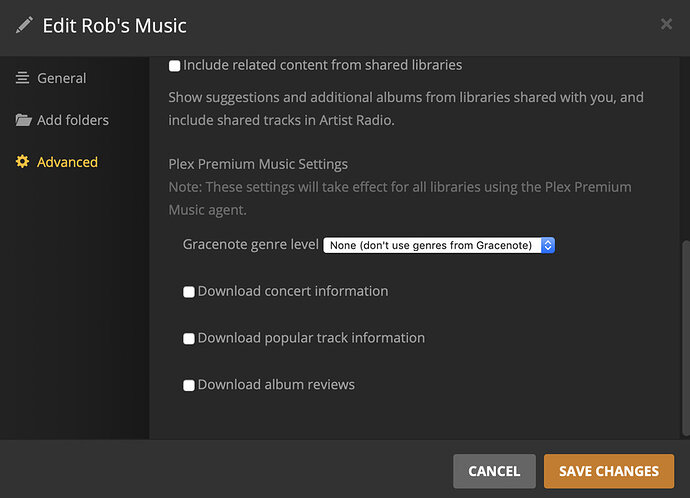Check the Download album reviews box
This screenshot has height=498, width=690.
[x=189, y=385]
